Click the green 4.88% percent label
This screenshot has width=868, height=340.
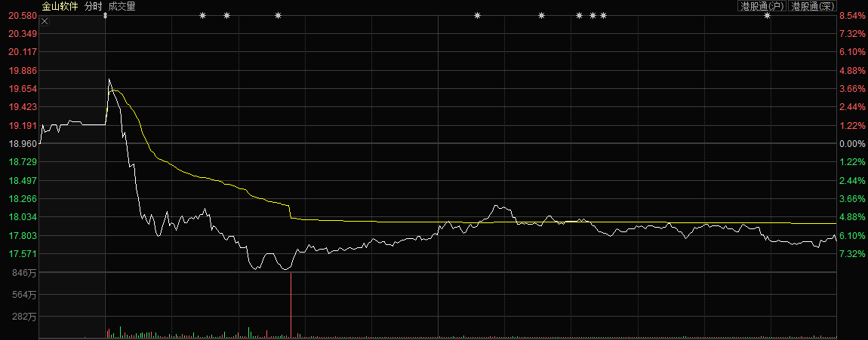[x=852, y=217]
